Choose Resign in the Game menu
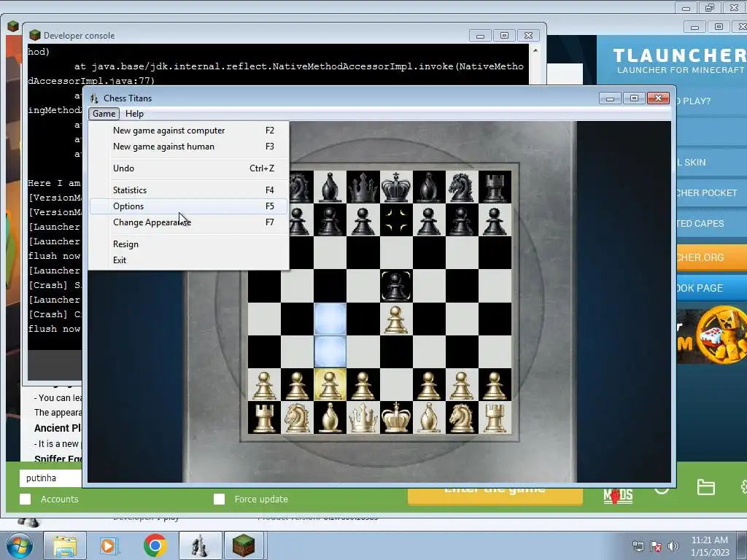This screenshot has height=560, width=747. tap(189, 244)
